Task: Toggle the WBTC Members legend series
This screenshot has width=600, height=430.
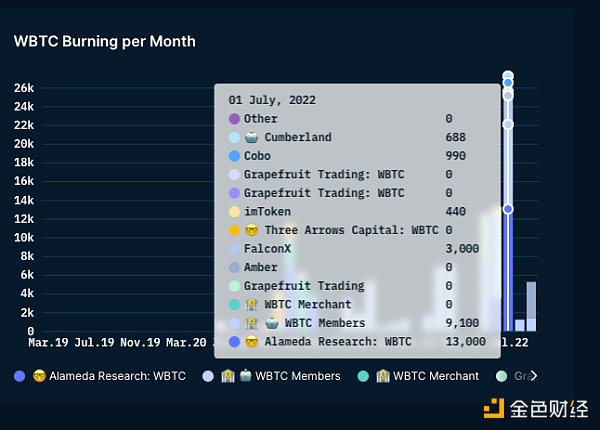Action: pos(271,376)
